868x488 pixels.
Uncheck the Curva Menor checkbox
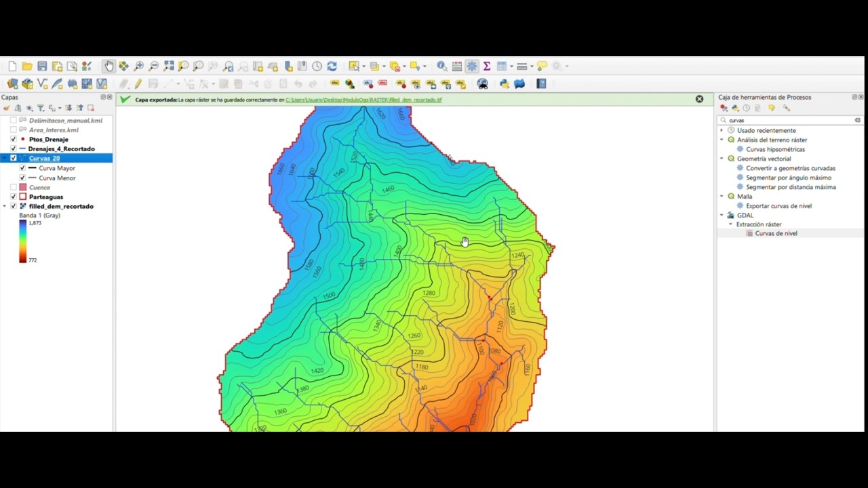tap(22, 178)
